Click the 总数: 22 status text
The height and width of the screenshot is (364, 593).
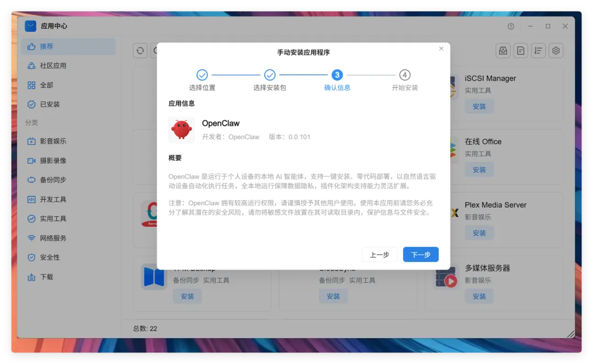pyautogui.click(x=145, y=328)
